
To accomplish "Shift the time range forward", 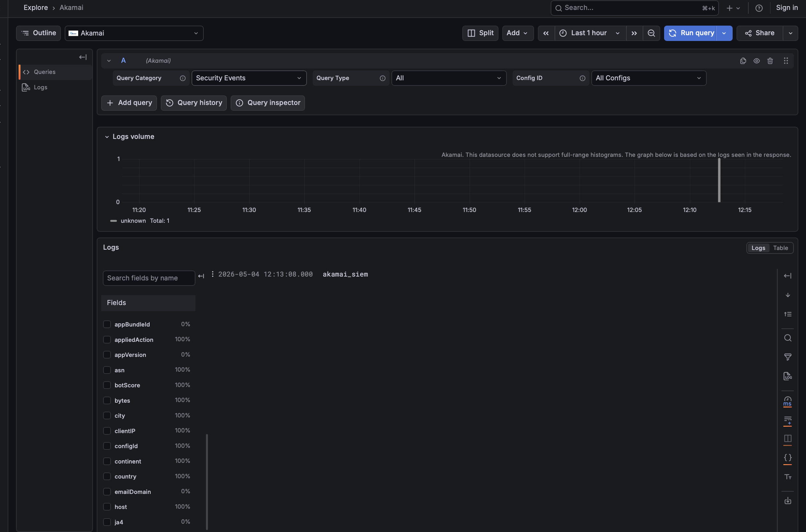I will 634,33.
